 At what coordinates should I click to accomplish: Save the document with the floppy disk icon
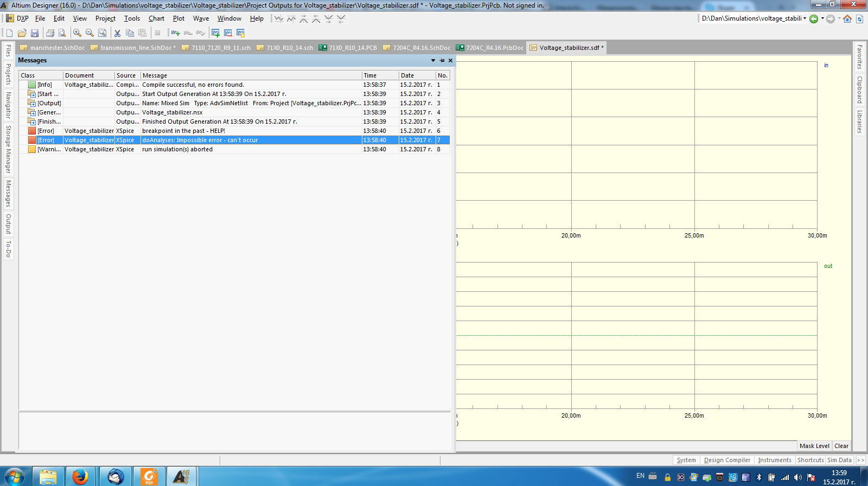coord(35,33)
